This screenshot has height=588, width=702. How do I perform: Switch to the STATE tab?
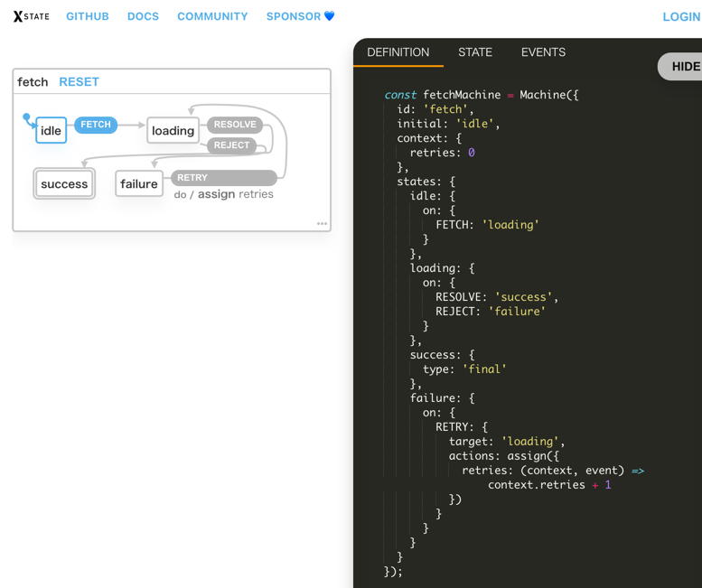pos(475,52)
